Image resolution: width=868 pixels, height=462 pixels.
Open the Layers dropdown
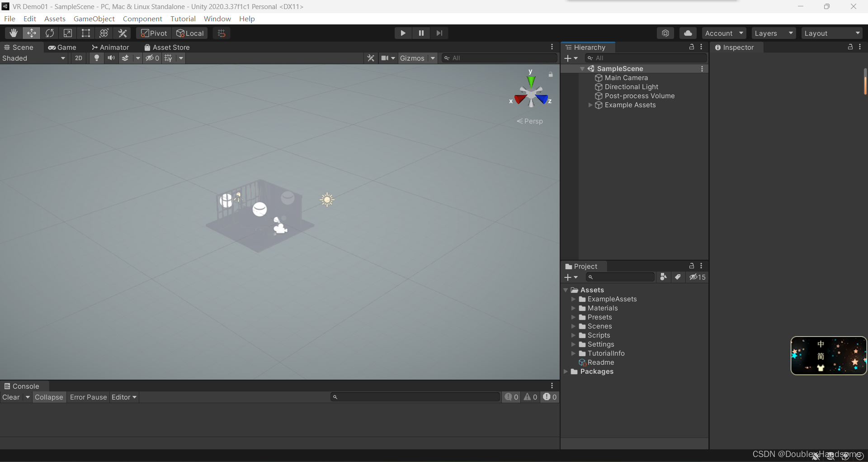coord(774,33)
